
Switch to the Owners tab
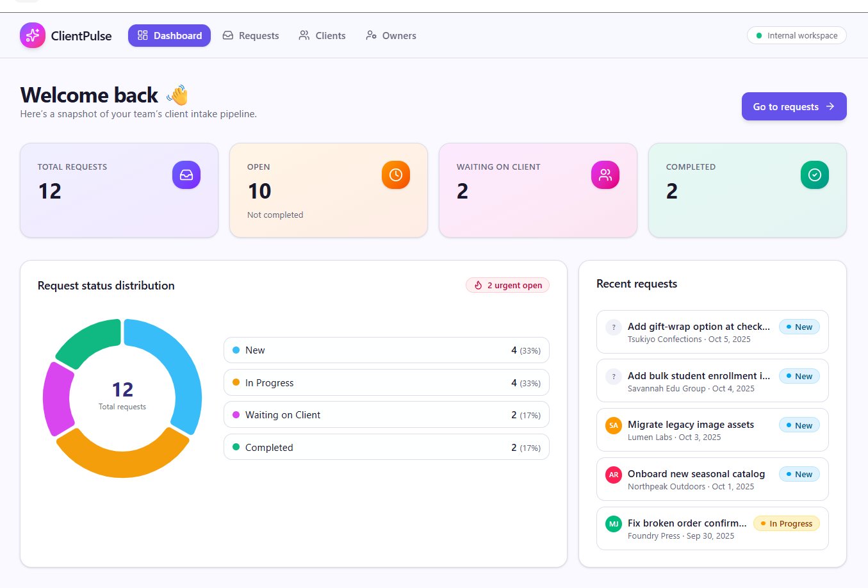(391, 36)
